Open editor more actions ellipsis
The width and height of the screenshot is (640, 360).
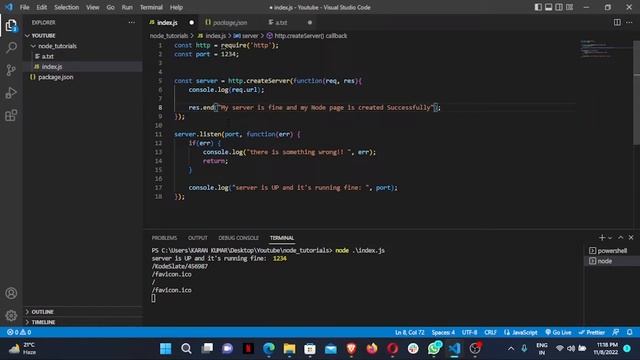click(x=629, y=22)
